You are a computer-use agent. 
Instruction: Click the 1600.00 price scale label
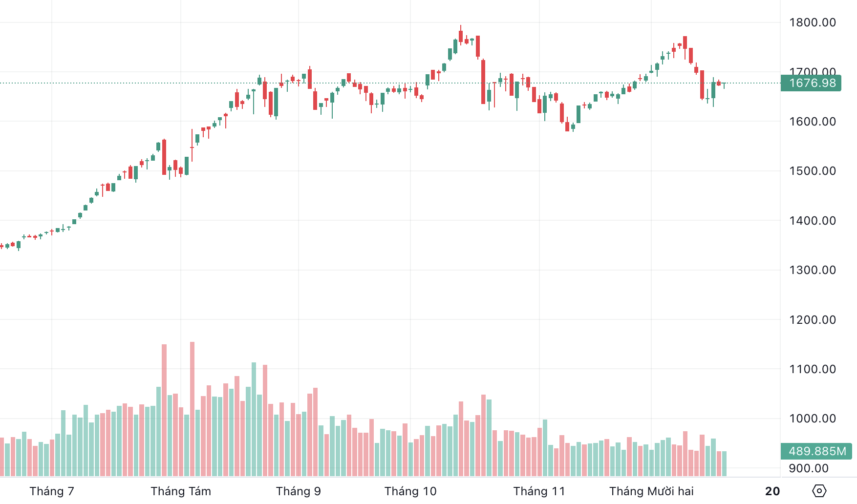pos(813,122)
